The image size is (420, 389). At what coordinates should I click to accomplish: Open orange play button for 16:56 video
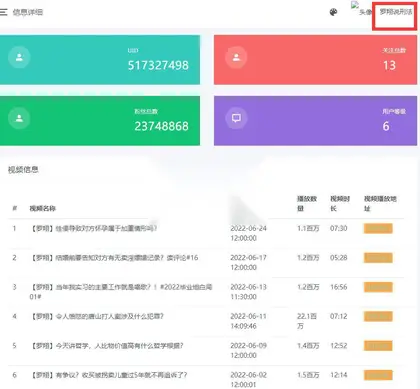pyautogui.click(x=378, y=287)
